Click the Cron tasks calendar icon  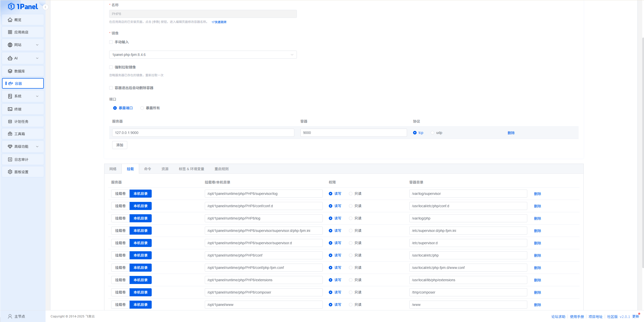click(x=10, y=122)
